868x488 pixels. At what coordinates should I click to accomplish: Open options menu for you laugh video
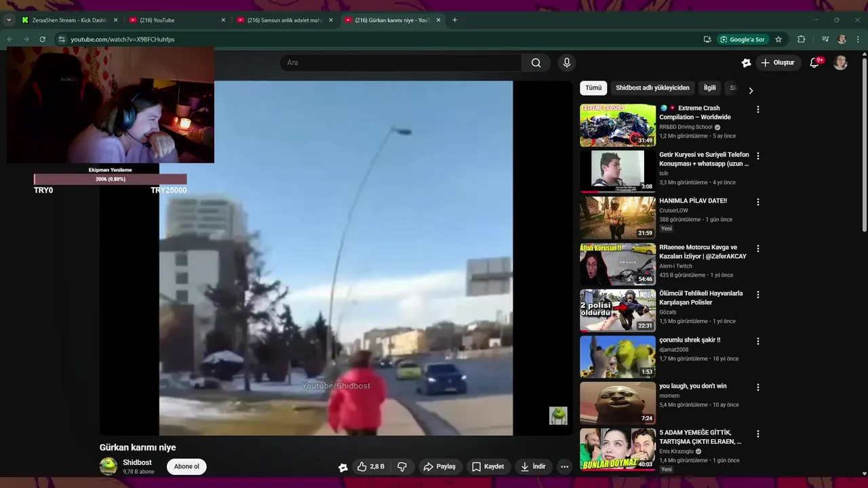[758, 388]
